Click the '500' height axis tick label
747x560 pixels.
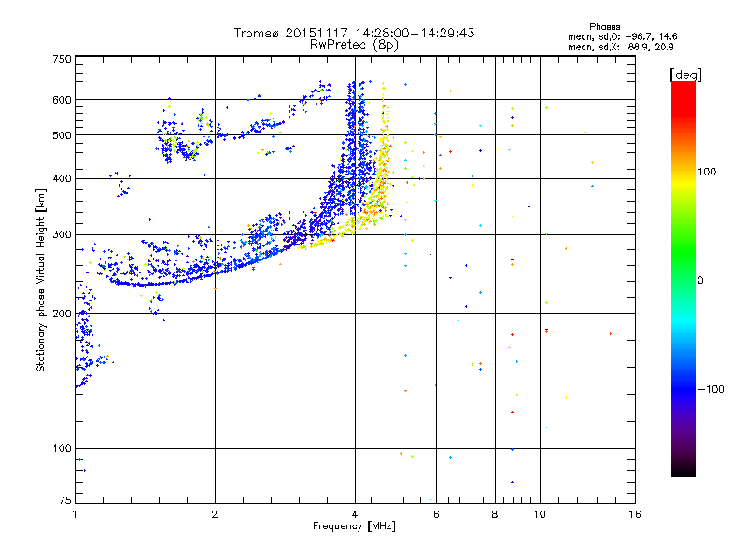tap(62, 135)
